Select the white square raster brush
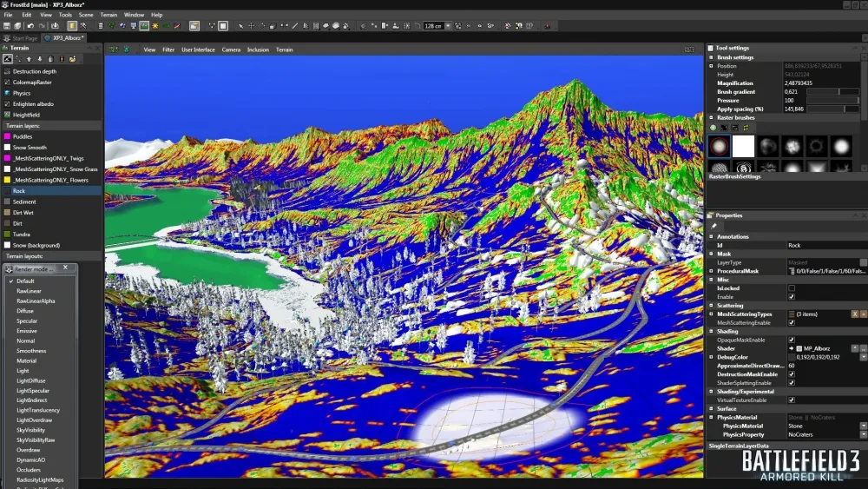Image resolution: width=868 pixels, height=489 pixels. point(744,146)
